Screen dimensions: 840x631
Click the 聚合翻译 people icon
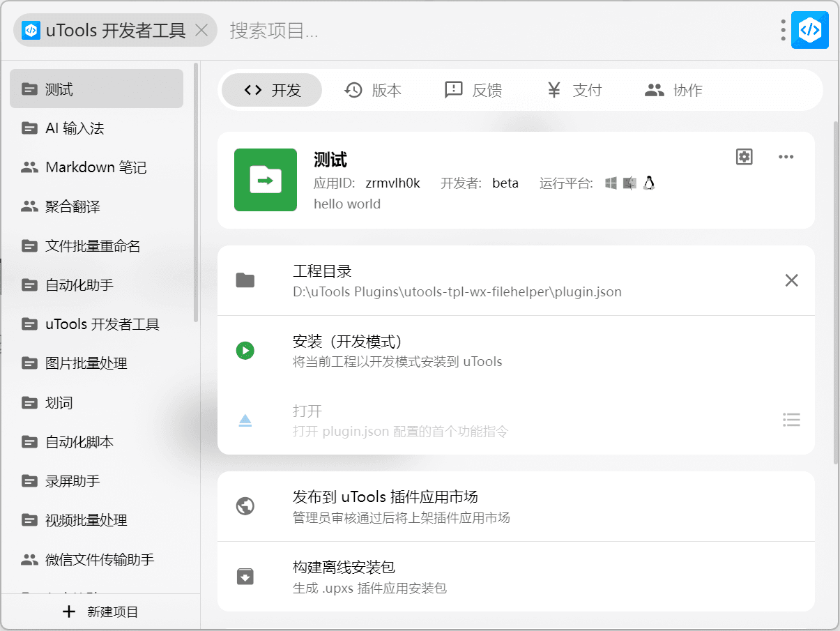pyautogui.click(x=29, y=206)
